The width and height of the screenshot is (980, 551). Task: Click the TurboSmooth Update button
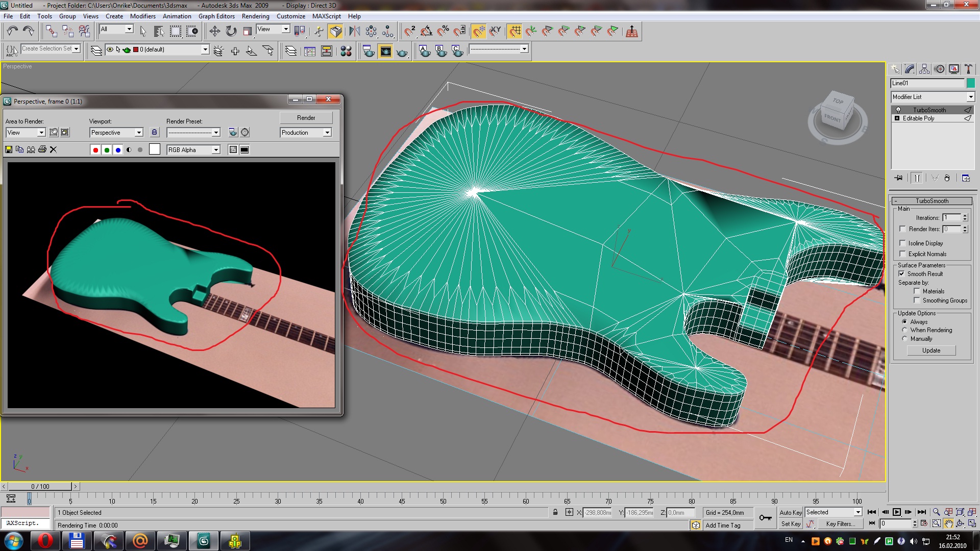click(x=931, y=350)
